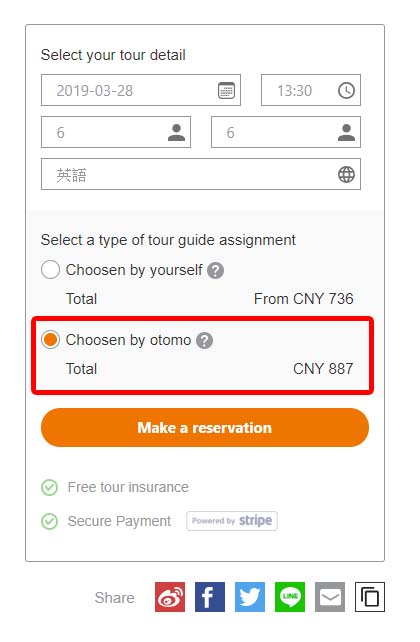Click the calendar icon in date field
The height and width of the screenshot is (642, 420).
click(x=226, y=90)
